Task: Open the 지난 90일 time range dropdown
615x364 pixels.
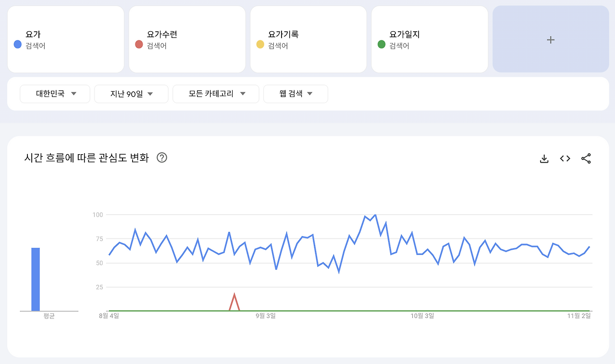Action: click(131, 94)
